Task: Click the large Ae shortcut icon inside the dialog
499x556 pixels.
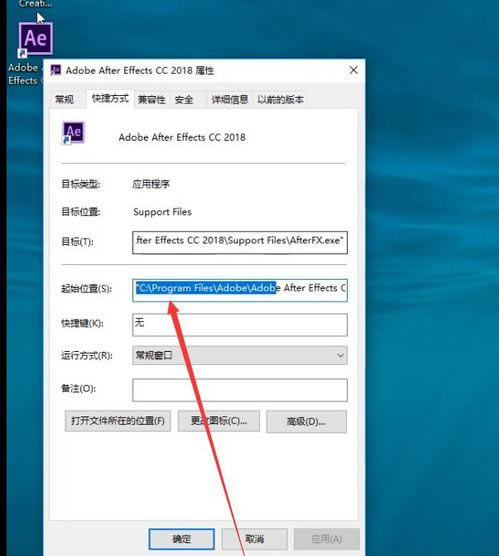Action: coord(73,133)
